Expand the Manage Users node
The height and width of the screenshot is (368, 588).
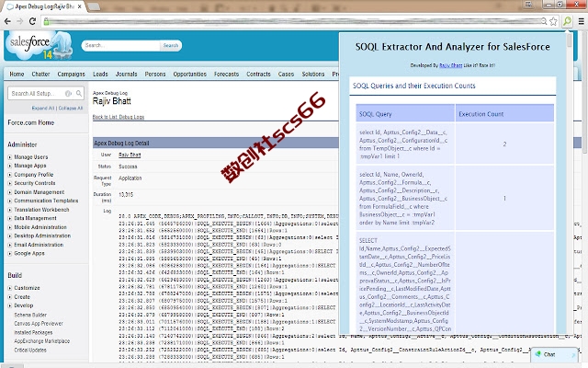10,157
